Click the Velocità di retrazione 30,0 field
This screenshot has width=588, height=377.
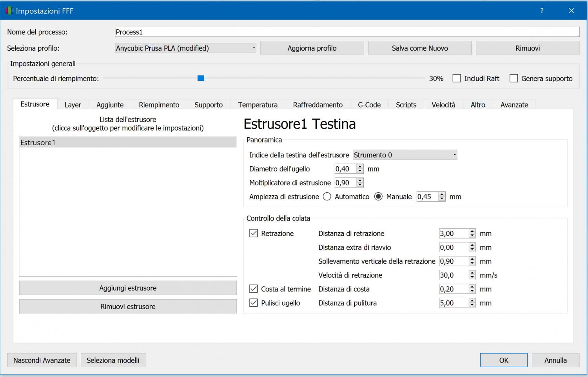[x=454, y=275]
